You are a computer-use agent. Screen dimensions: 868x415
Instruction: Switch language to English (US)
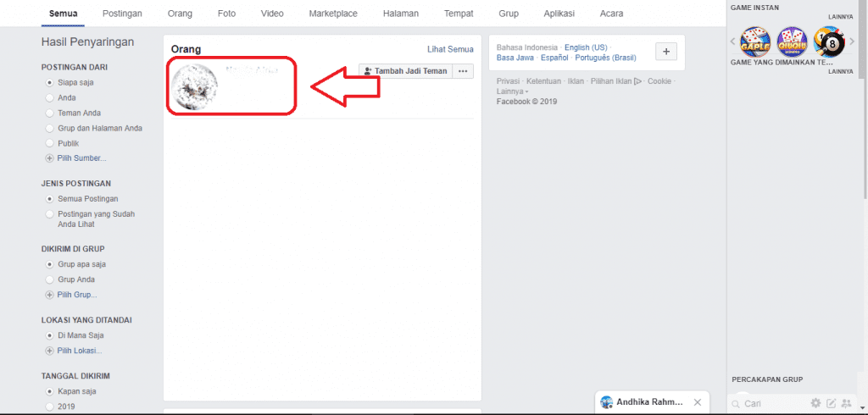click(586, 47)
